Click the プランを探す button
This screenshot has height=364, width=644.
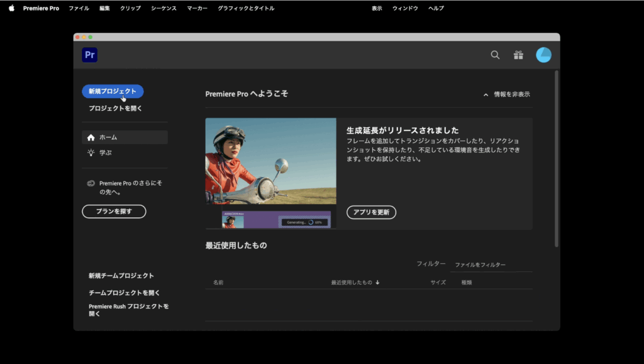[x=114, y=212]
